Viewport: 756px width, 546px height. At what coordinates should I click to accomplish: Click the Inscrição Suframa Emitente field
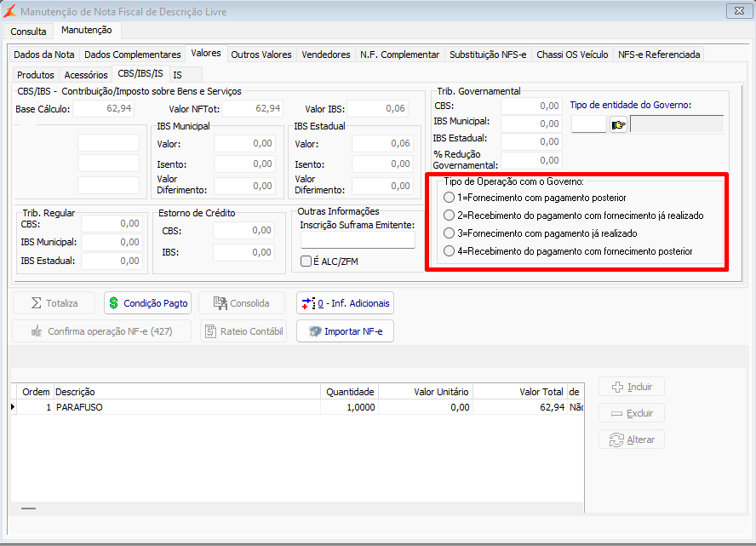pyautogui.click(x=358, y=239)
